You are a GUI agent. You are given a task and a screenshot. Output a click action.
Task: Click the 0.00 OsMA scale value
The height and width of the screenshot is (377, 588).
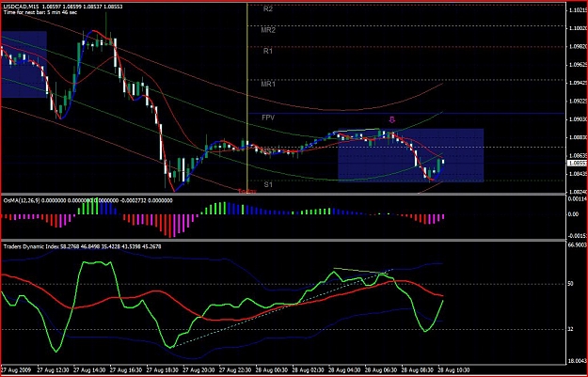point(573,214)
